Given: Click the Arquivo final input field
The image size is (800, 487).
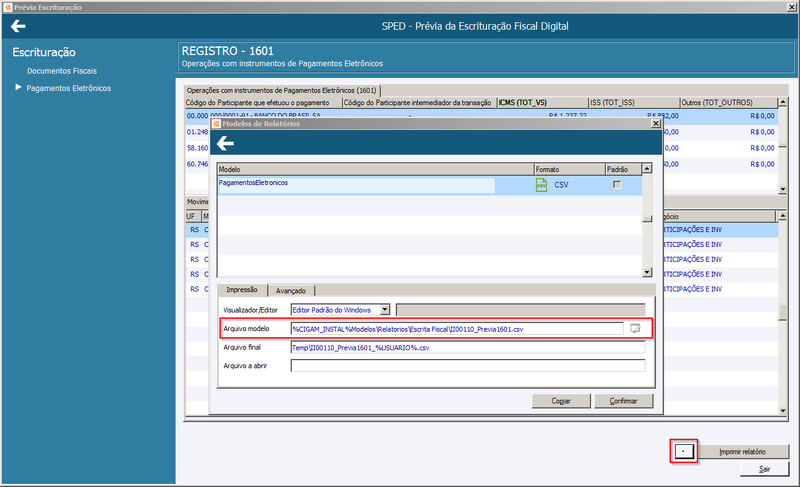Looking at the screenshot, I should pyautogui.click(x=468, y=347).
